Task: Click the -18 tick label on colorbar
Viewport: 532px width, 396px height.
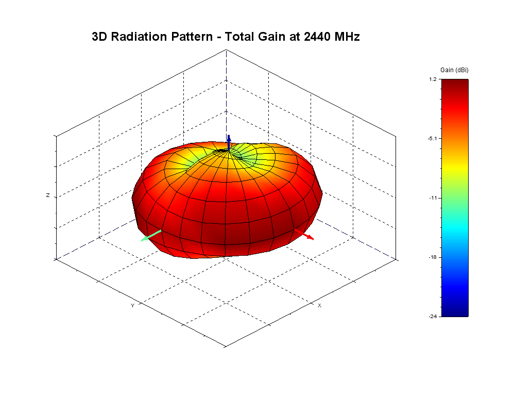Action: [433, 257]
